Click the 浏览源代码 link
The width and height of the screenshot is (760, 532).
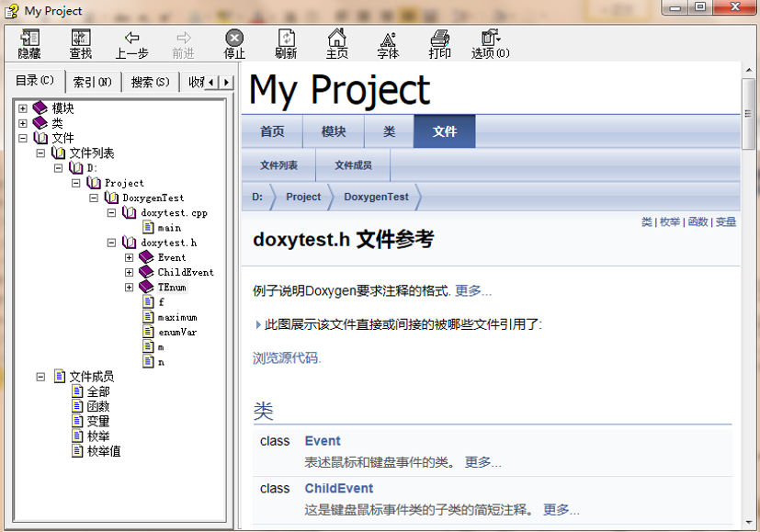[x=287, y=358]
